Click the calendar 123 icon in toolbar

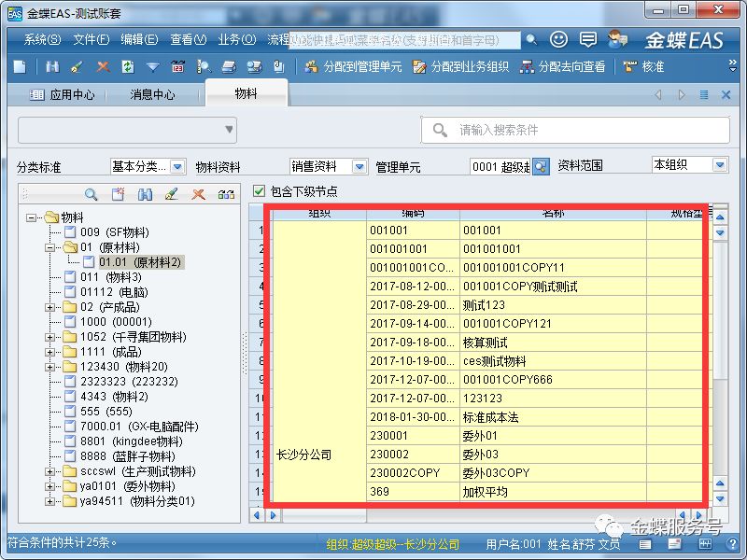tap(177, 66)
